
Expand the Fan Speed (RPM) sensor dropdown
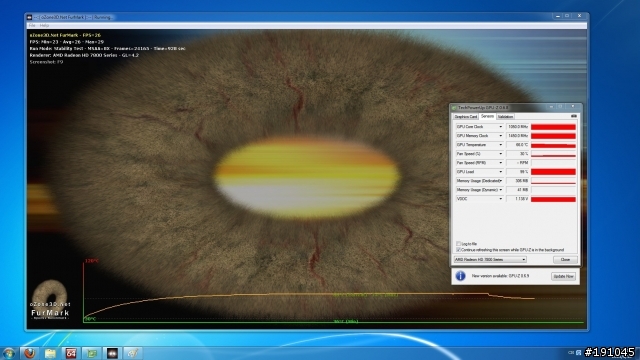coord(501,163)
